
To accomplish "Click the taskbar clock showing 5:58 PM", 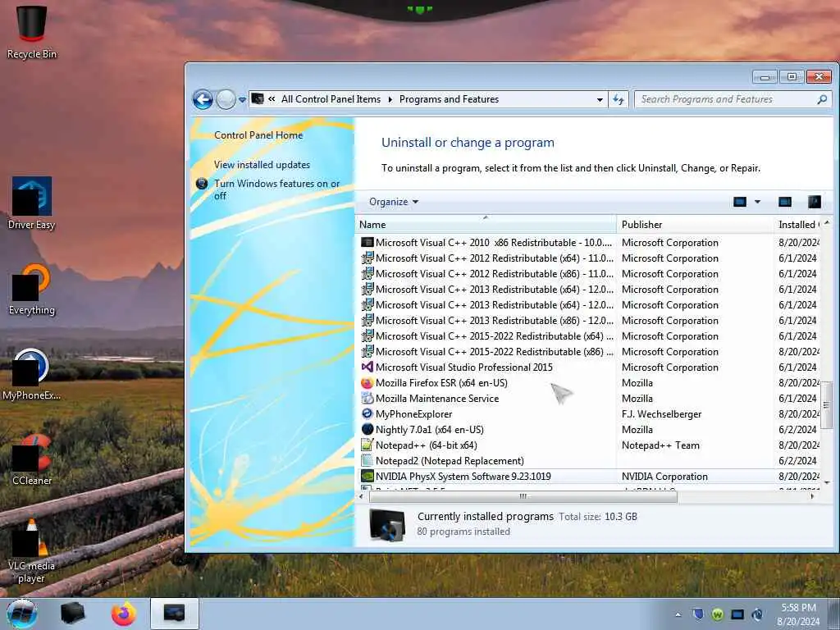I will (x=798, y=614).
